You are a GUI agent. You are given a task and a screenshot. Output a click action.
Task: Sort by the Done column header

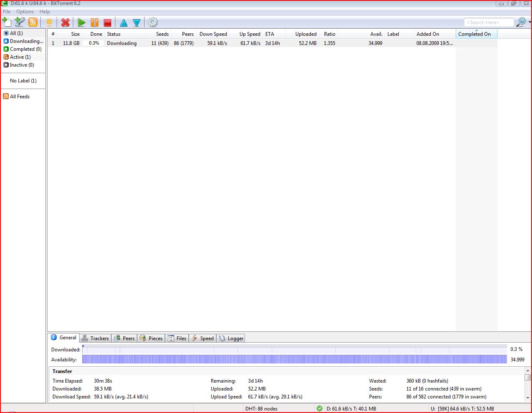tap(92, 34)
